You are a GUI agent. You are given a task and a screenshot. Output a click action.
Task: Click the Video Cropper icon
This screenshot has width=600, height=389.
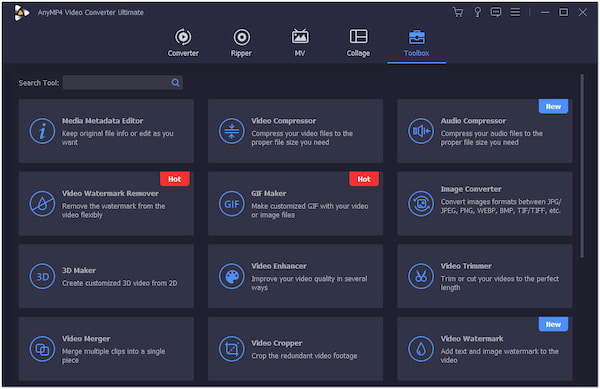click(x=232, y=349)
